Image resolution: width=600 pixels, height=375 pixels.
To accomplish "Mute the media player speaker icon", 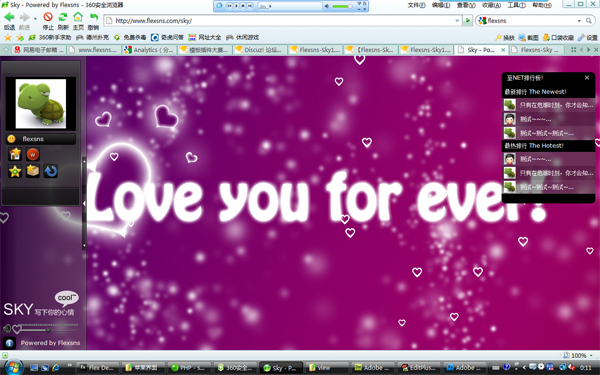I will click(327, 6).
